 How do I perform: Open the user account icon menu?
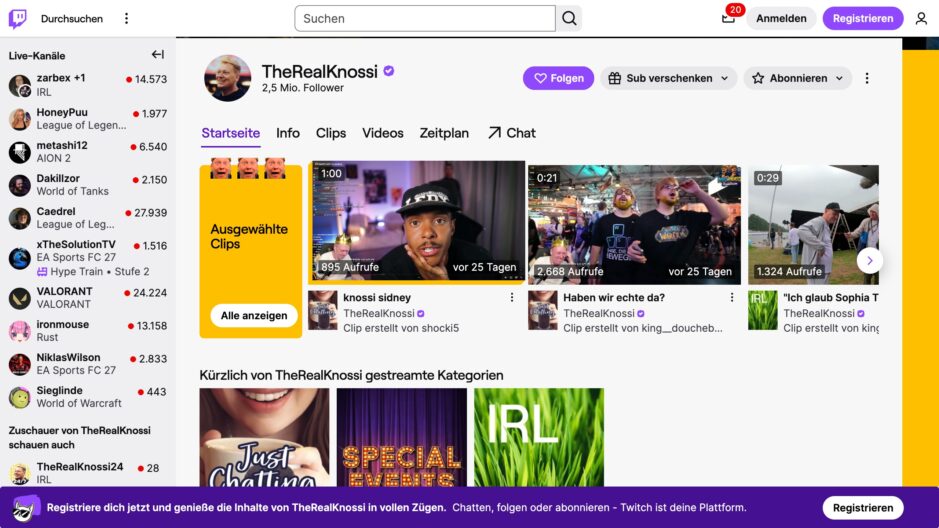pos(921,19)
